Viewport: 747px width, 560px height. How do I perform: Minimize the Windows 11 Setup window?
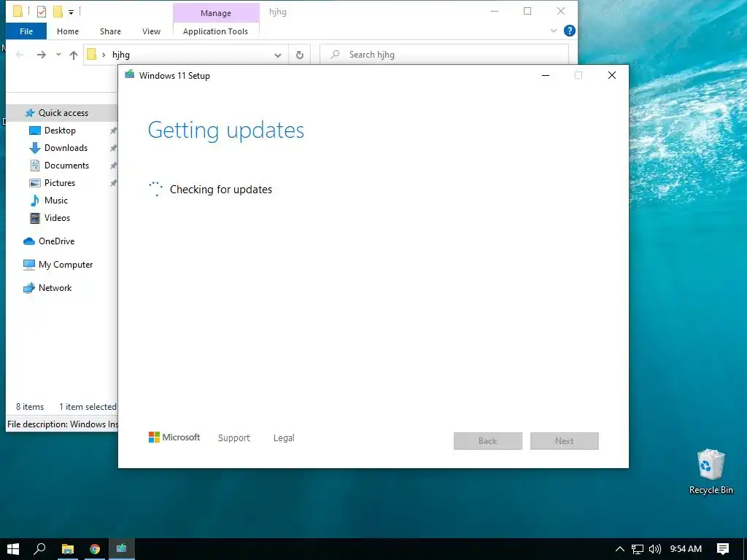pos(546,75)
